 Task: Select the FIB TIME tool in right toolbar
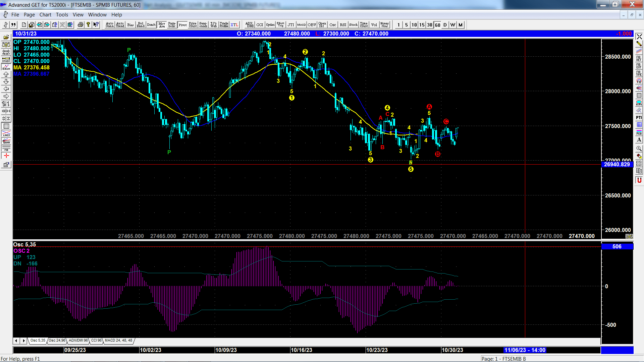(639, 73)
